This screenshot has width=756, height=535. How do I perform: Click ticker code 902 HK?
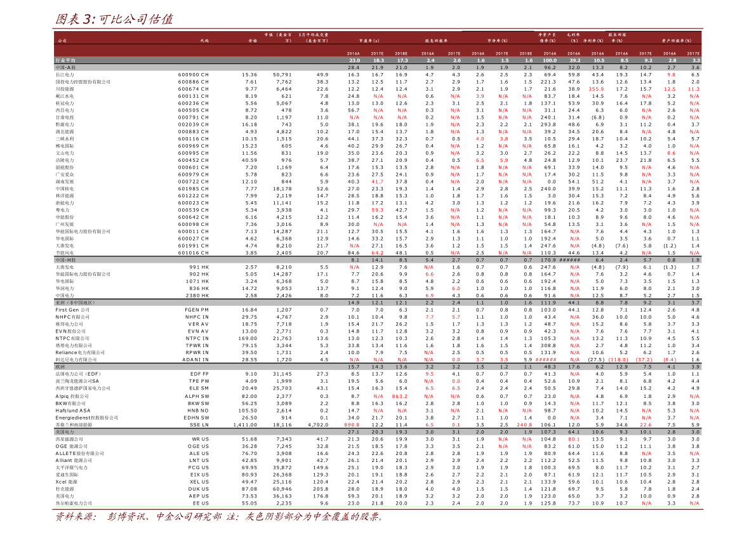pyautogui.click(x=199, y=274)
